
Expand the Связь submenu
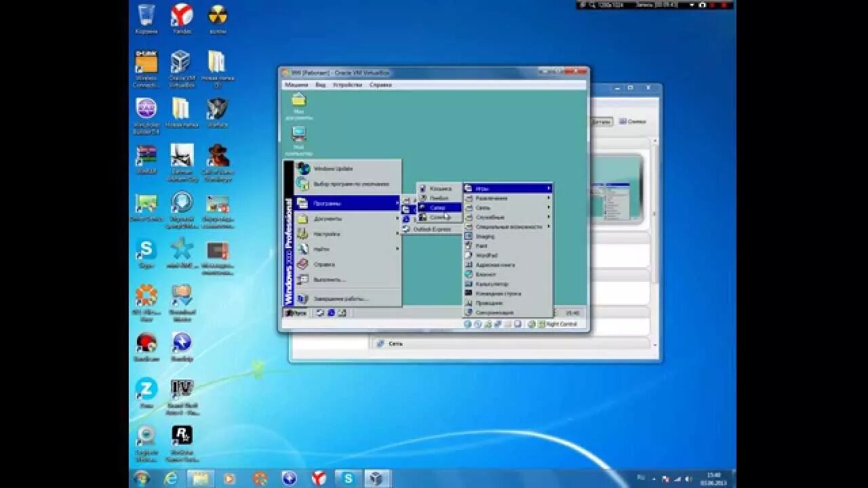pos(508,207)
